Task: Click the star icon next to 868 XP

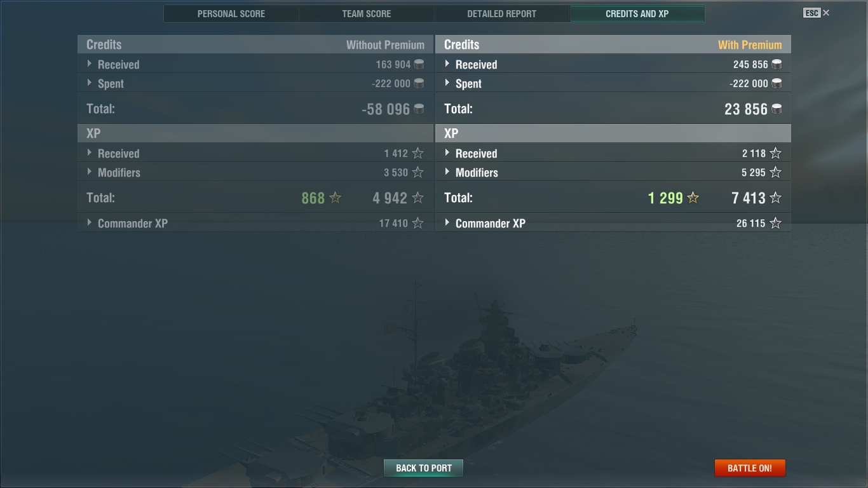Action: coord(336,198)
